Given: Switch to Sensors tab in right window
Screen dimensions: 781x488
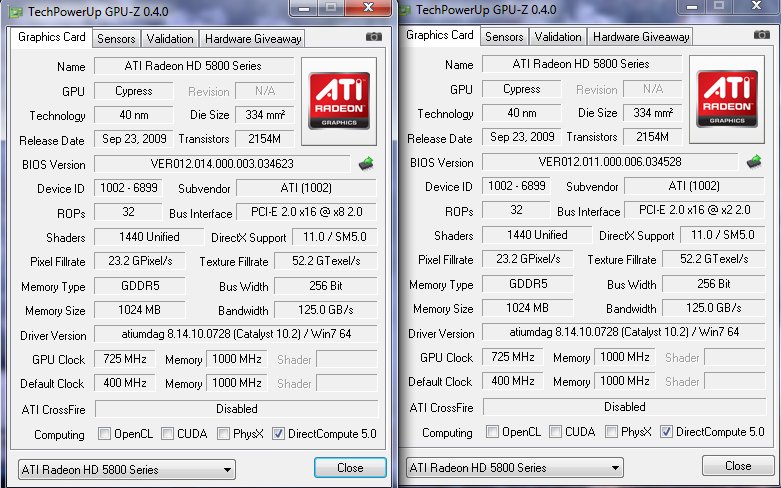Looking at the screenshot, I should pyautogui.click(x=504, y=37).
